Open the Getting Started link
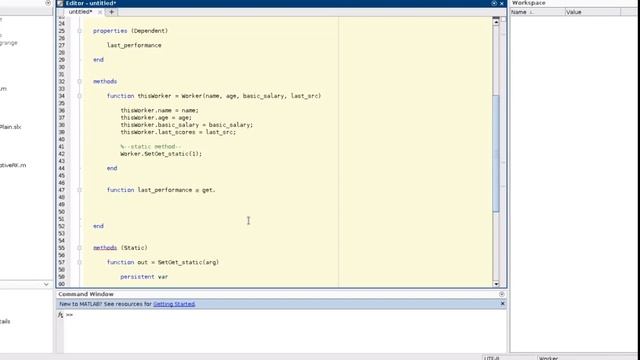Screen dimensions: 640x360 click(174, 304)
